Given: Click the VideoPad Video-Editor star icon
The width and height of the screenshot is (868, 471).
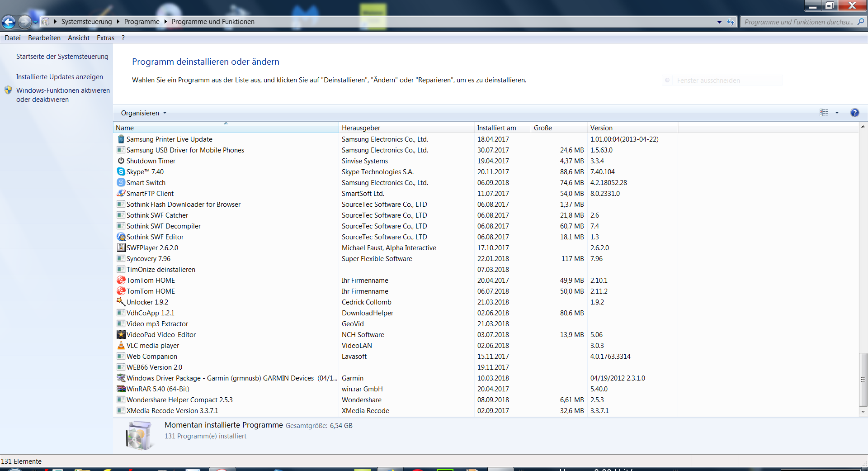Looking at the screenshot, I should tap(121, 335).
